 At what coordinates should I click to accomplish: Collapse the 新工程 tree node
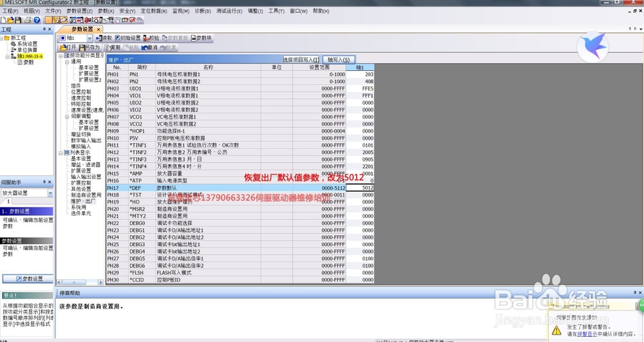[2, 38]
